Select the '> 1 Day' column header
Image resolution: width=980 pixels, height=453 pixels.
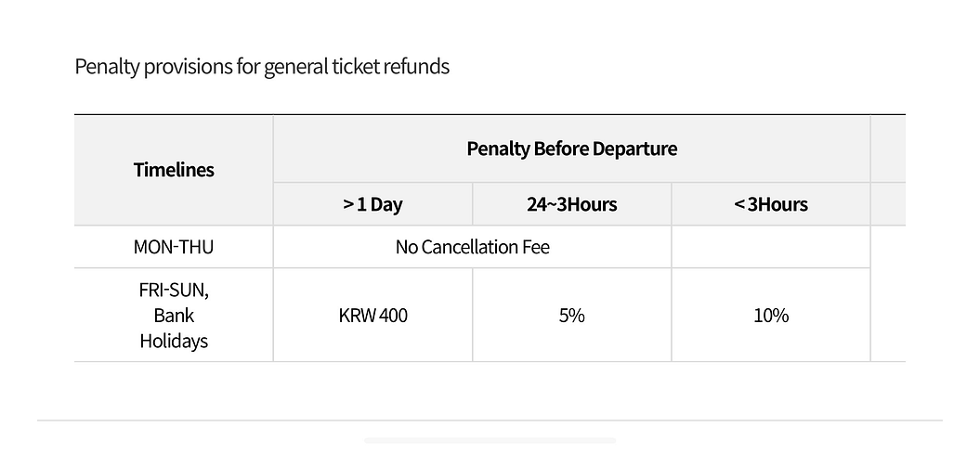click(372, 204)
